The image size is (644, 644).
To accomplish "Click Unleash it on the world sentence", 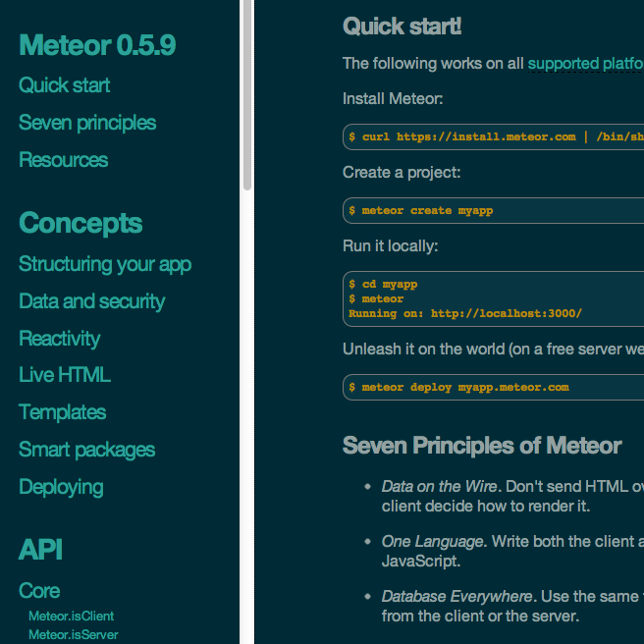I will tap(493, 349).
